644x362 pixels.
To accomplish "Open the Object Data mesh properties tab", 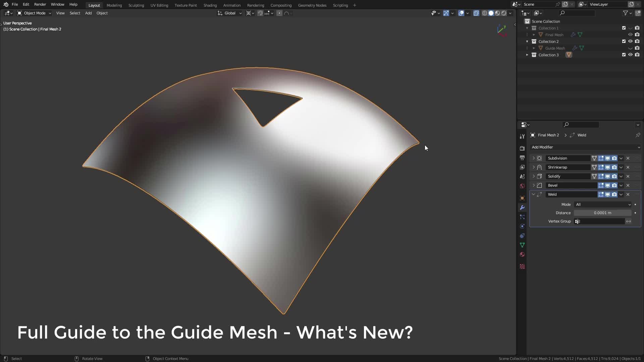I will tap(522, 245).
